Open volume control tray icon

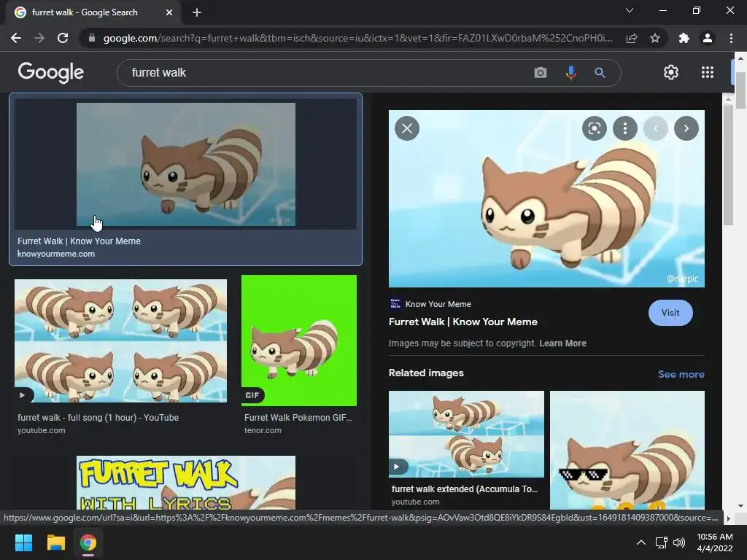point(679,542)
